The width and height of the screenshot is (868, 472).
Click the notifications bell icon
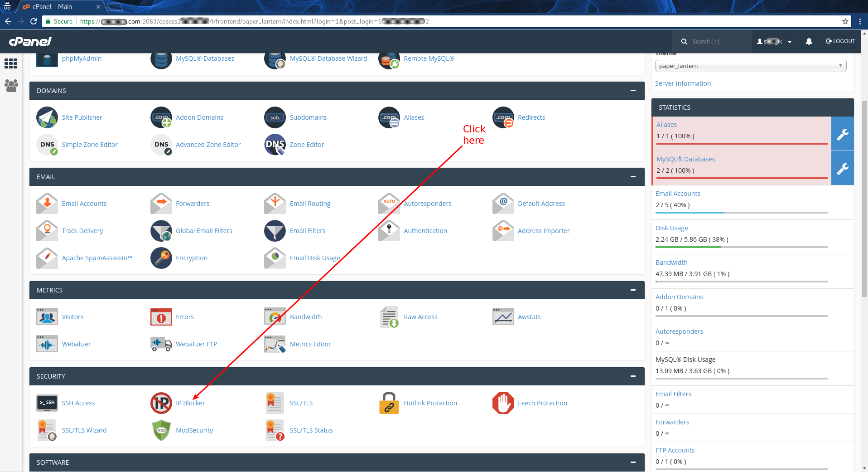coord(809,41)
